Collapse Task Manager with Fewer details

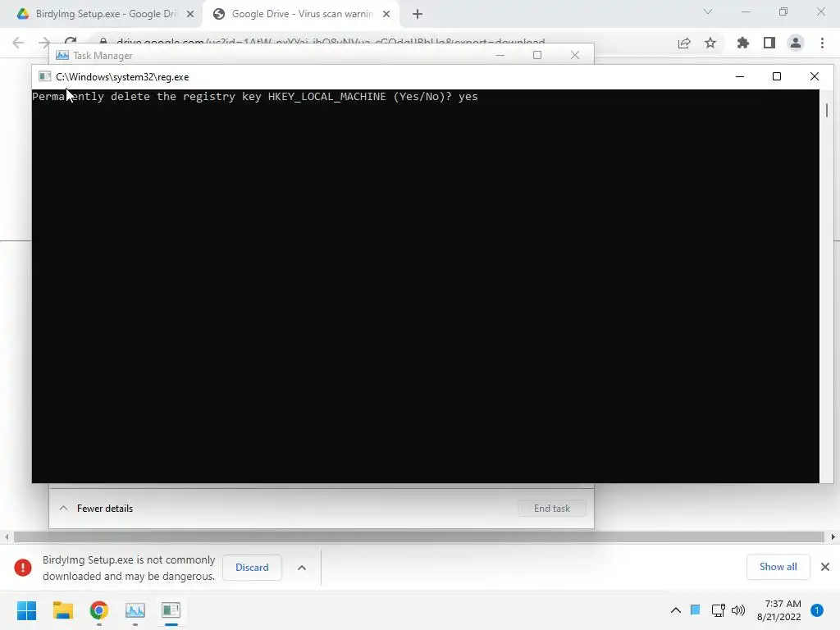97,509
